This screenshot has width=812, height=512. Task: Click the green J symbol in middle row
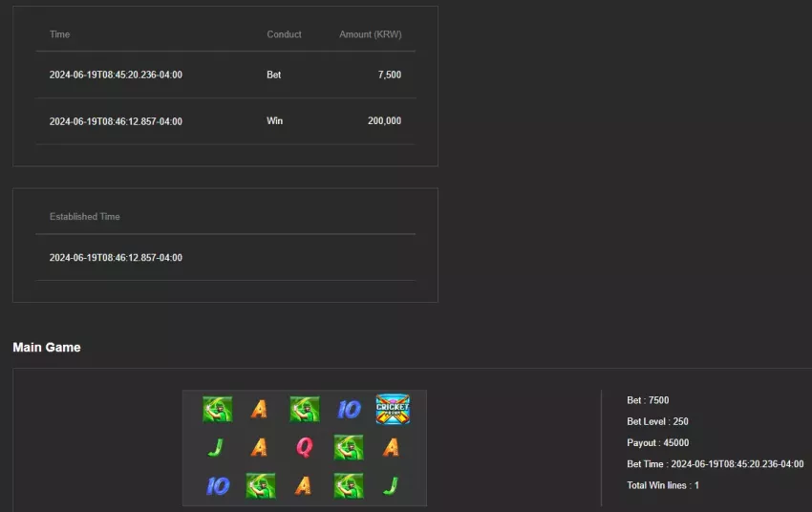[216, 447]
